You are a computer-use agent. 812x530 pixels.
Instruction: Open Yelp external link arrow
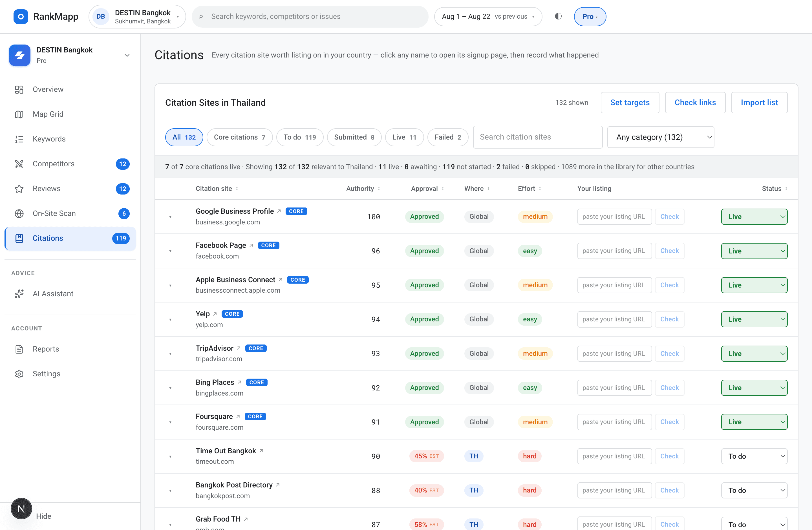coord(215,314)
